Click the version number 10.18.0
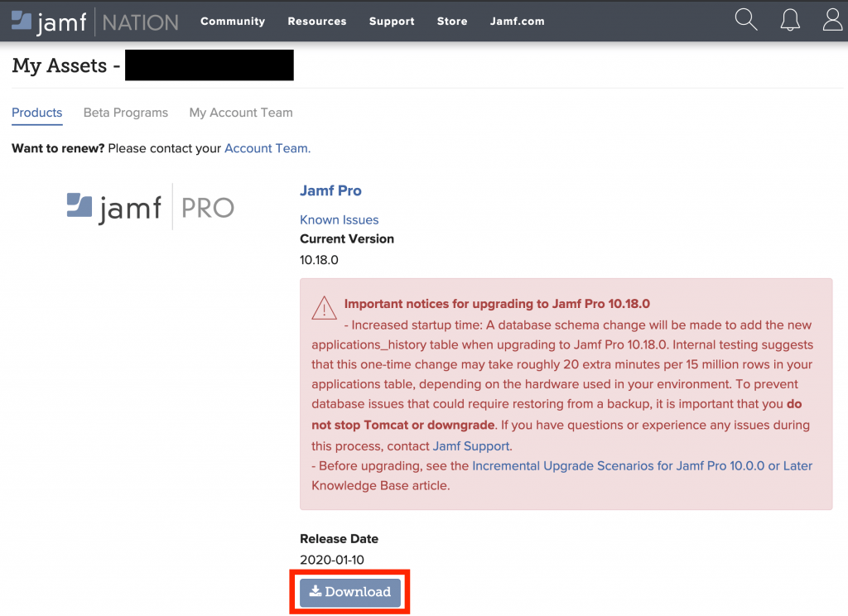 click(319, 260)
